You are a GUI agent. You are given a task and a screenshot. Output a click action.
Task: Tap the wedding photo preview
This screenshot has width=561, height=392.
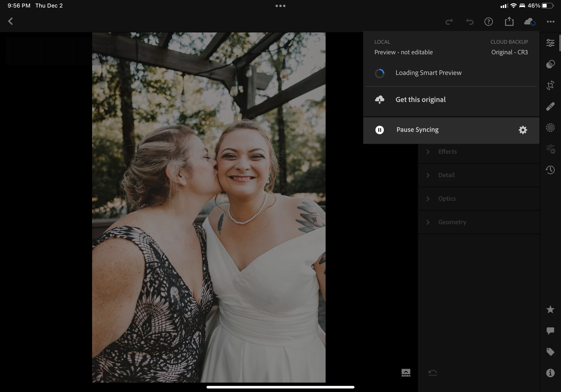pyautogui.click(x=209, y=207)
